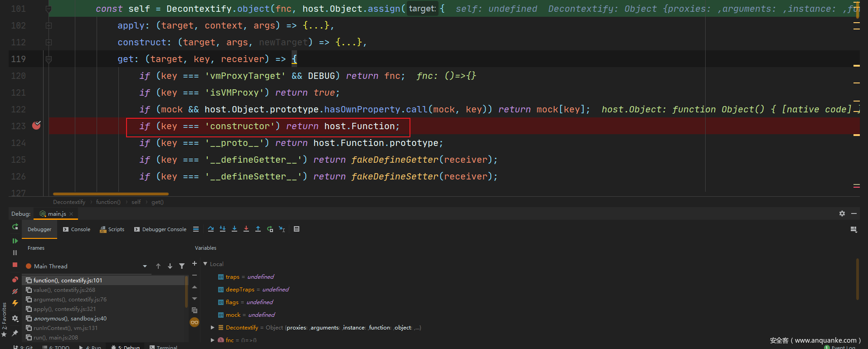Click the Rerun main.js icon
Viewport: 868px width, 349px height.
[15, 227]
